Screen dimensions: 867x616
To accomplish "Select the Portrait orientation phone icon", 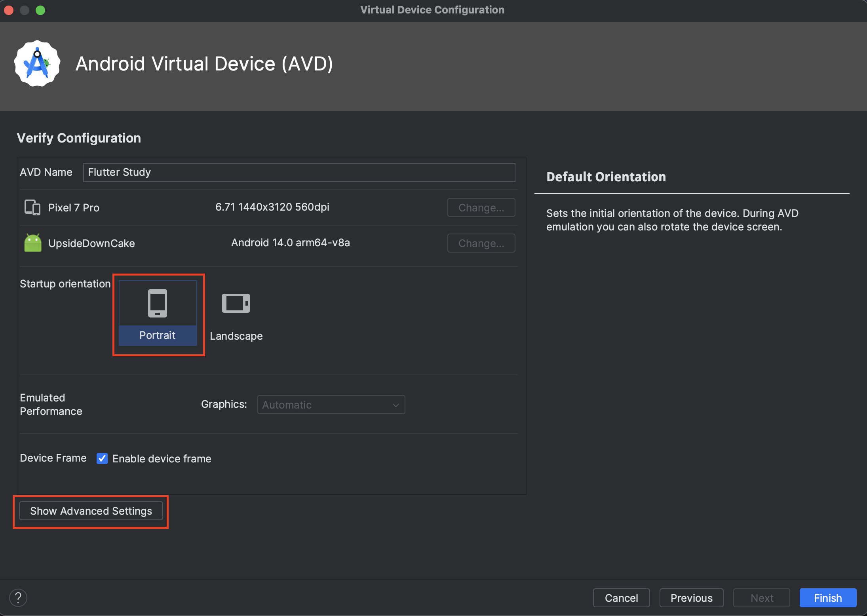I will click(x=158, y=303).
